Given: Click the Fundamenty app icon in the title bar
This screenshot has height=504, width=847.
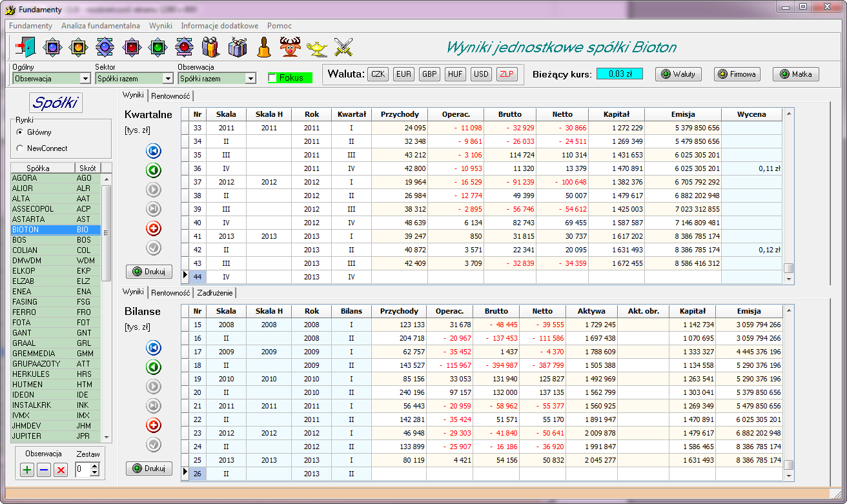Looking at the screenshot, I should 10,10.
